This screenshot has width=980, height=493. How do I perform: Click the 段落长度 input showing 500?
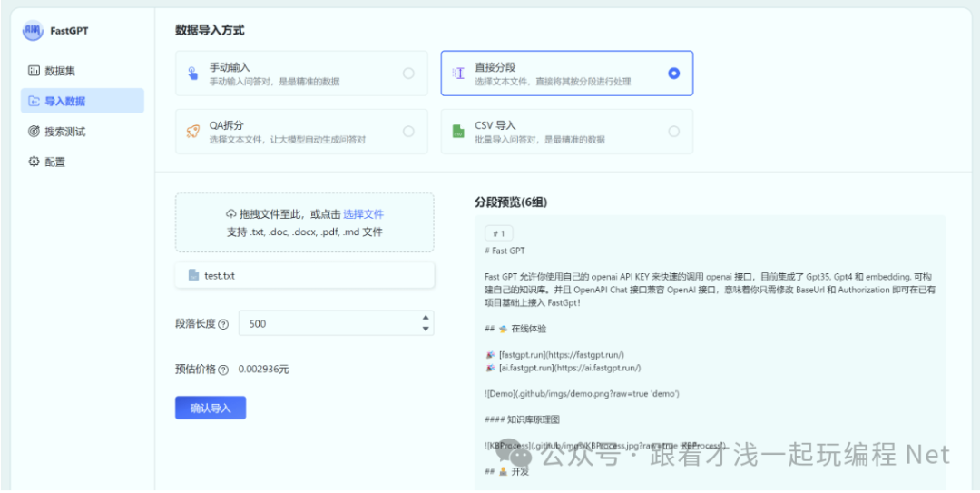337,323
